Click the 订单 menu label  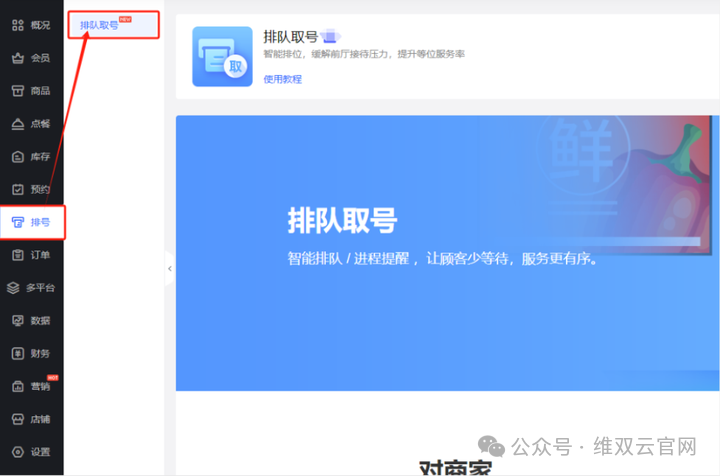click(x=40, y=255)
